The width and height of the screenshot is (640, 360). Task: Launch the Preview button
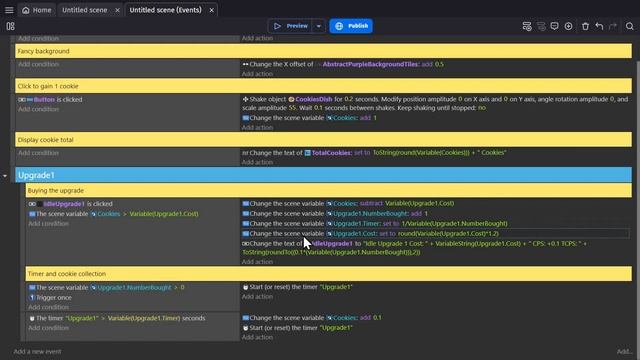pyautogui.click(x=290, y=26)
